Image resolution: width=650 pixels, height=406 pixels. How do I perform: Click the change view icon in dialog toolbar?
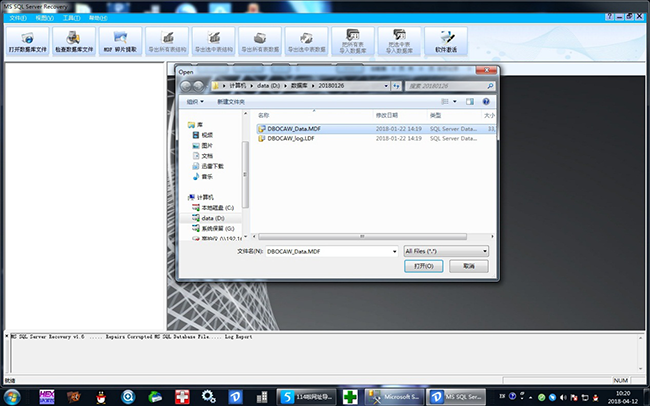point(445,102)
